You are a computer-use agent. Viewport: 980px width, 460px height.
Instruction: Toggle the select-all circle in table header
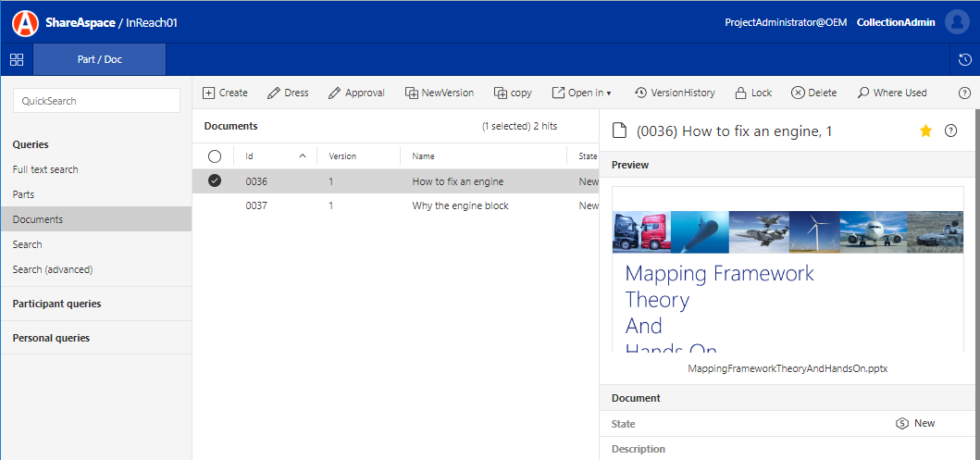215,156
